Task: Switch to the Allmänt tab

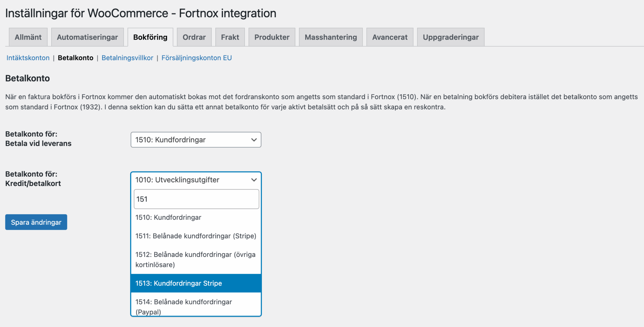Action: [28, 37]
